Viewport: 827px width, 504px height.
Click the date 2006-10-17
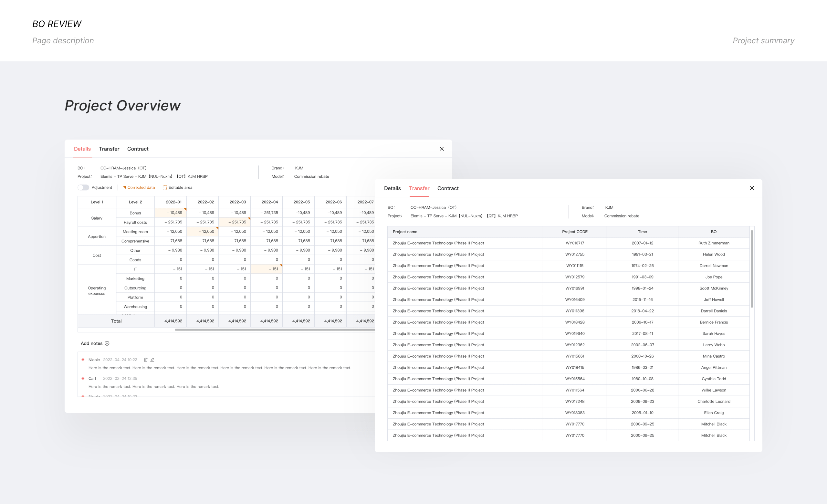[642, 322]
